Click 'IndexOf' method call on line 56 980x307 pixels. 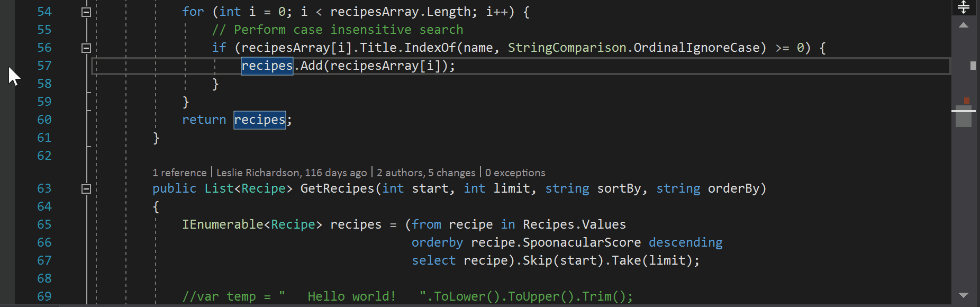430,48
